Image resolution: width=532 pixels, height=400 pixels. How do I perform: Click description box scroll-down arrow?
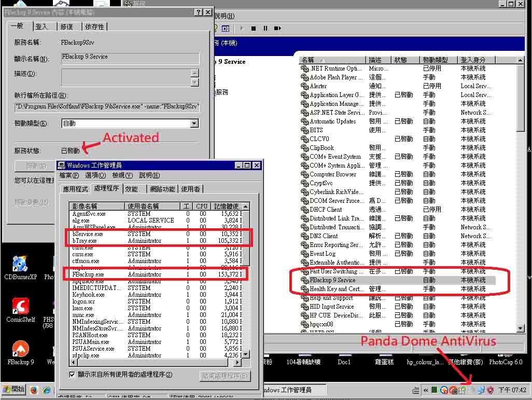195,82
